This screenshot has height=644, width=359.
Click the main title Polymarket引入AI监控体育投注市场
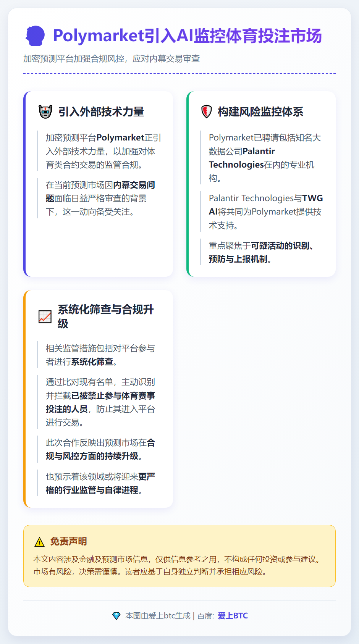point(187,36)
